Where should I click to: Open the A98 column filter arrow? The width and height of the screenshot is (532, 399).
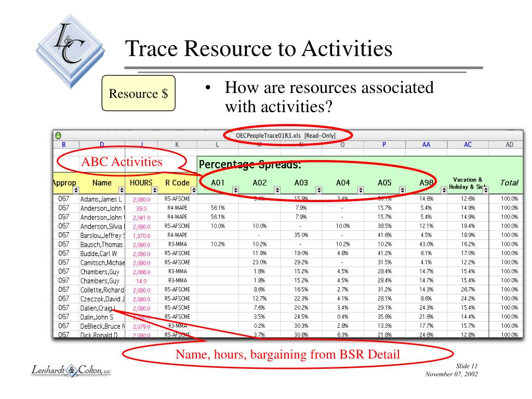pyautogui.click(x=444, y=190)
